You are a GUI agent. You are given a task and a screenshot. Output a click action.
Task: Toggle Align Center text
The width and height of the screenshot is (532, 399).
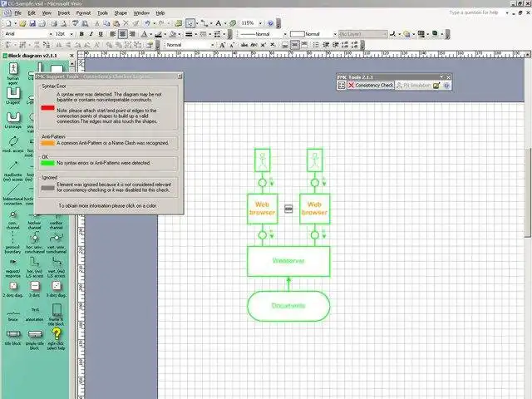pyautogui.click(x=122, y=34)
